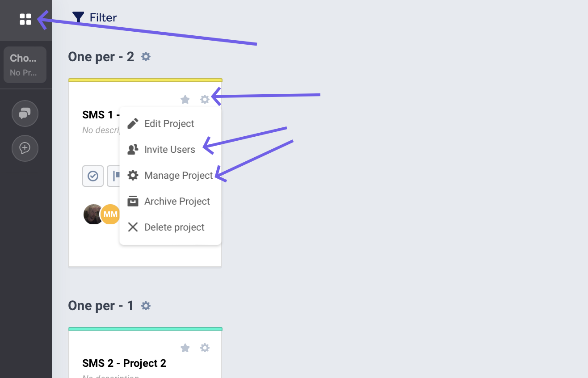
Task: Open the SMS 2 - Project 2 title
Action: coord(124,363)
